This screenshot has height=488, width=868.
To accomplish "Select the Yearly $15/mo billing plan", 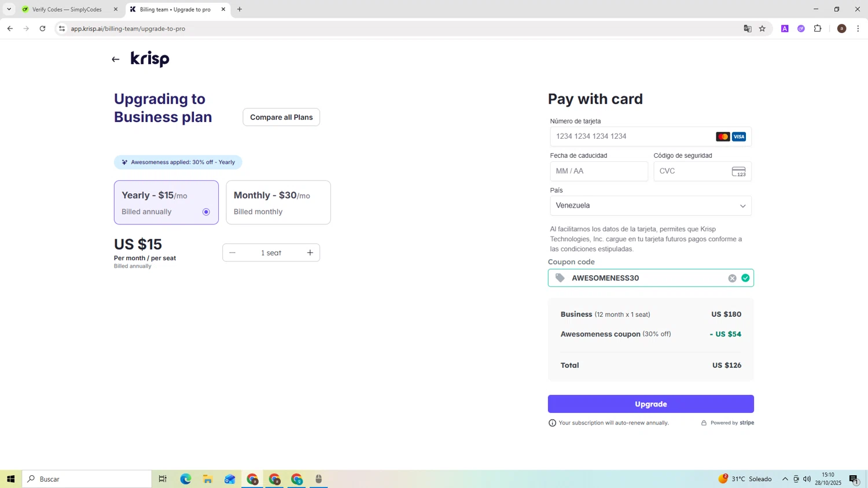I will point(166,202).
